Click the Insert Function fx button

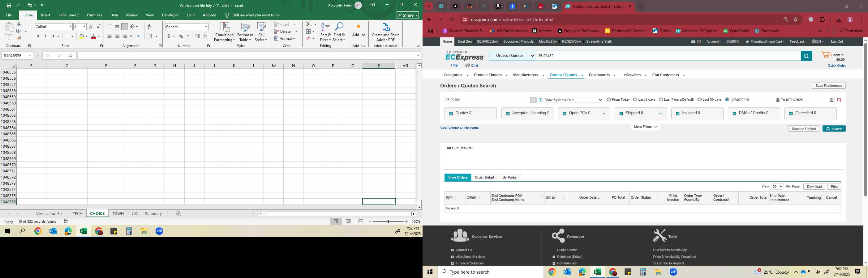(x=71, y=56)
